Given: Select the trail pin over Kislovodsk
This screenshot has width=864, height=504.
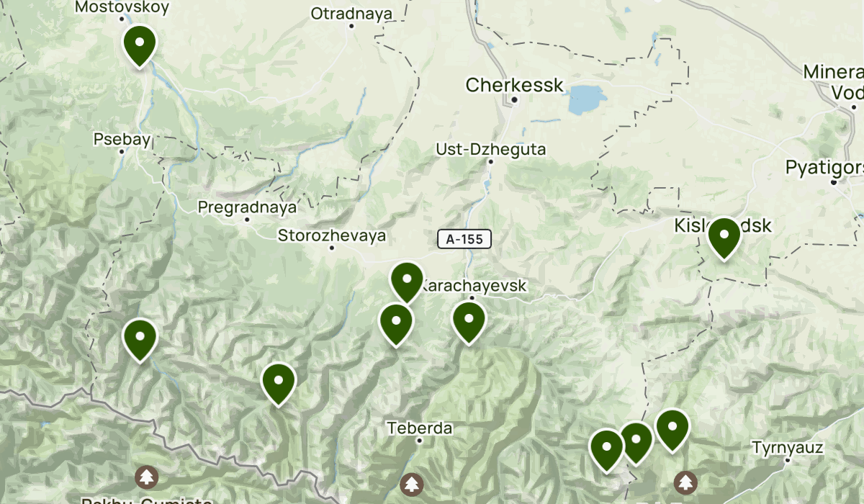Looking at the screenshot, I should (724, 236).
